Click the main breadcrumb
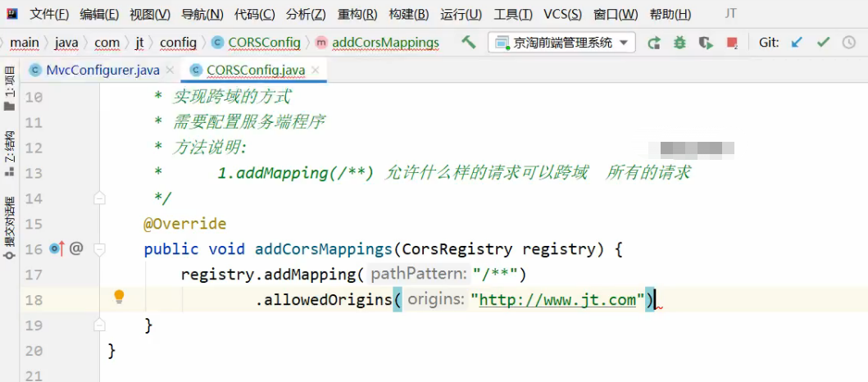The width and height of the screenshot is (868, 382). tap(25, 43)
